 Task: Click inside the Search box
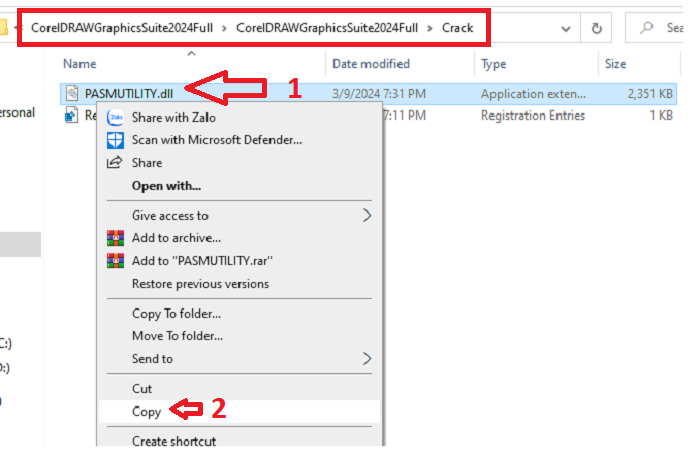point(654,28)
